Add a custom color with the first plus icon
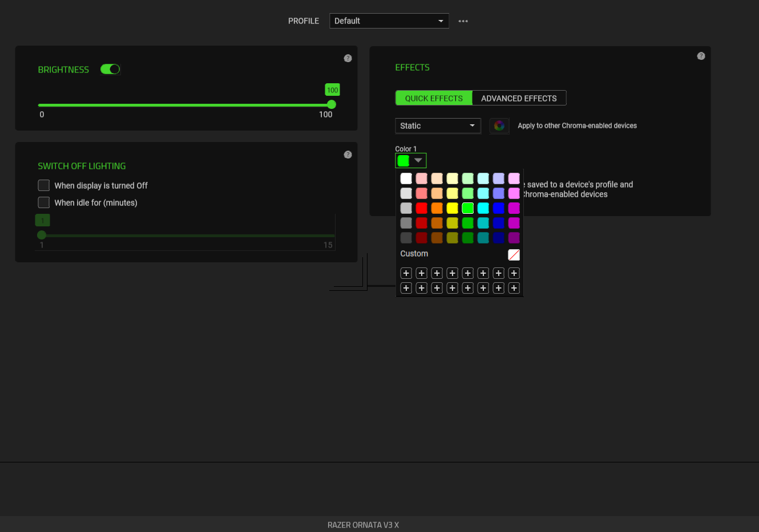The height and width of the screenshot is (532, 759). pyautogui.click(x=406, y=273)
